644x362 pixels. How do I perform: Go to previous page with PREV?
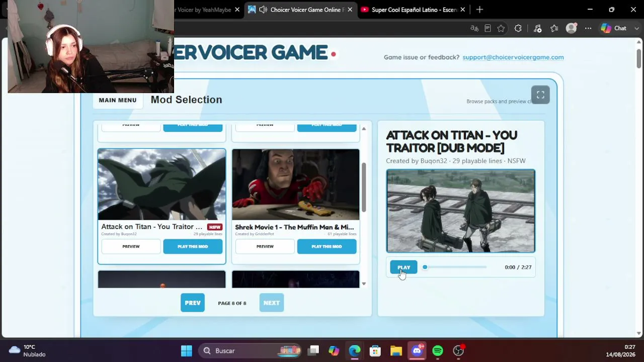tap(193, 303)
